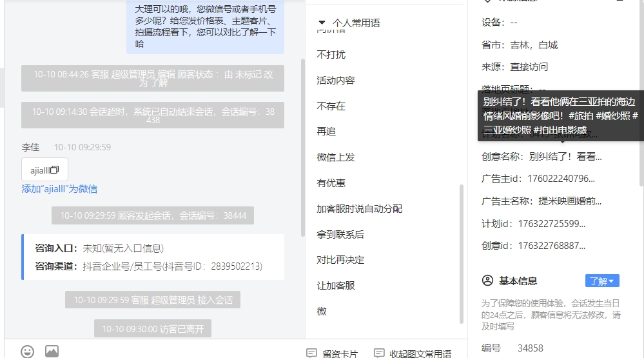Click the 顾客发起会话 38444 notice
Image resolution: width=644 pixels, height=358 pixels.
tap(153, 215)
